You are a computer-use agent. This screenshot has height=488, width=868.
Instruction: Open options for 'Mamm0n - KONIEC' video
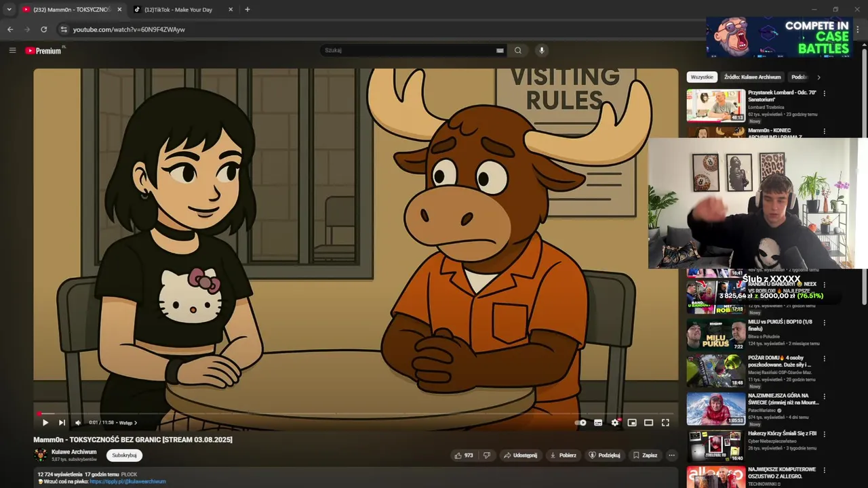coord(825,131)
